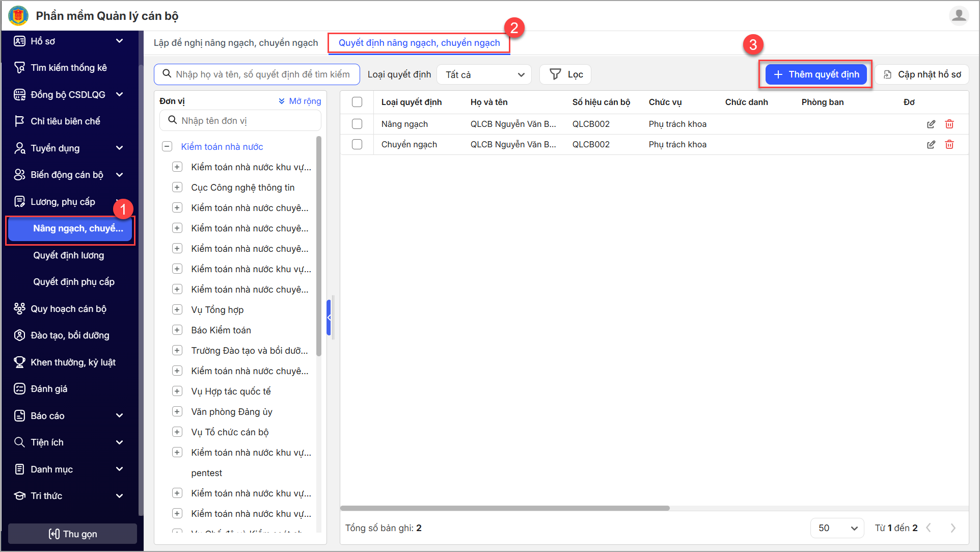
Task: Collapse unit panel with blue side handle
Action: pos(329,318)
